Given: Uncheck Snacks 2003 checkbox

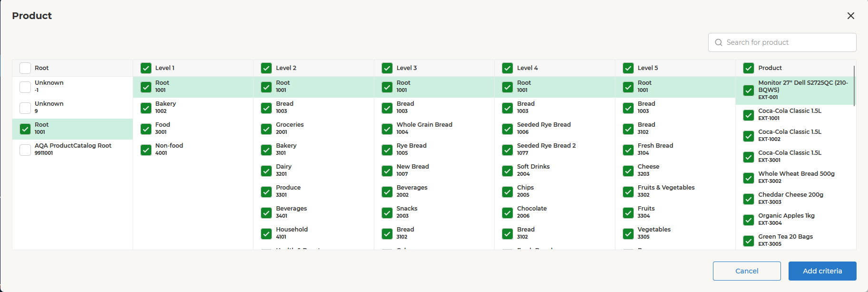Looking at the screenshot, I should point(387,213).
